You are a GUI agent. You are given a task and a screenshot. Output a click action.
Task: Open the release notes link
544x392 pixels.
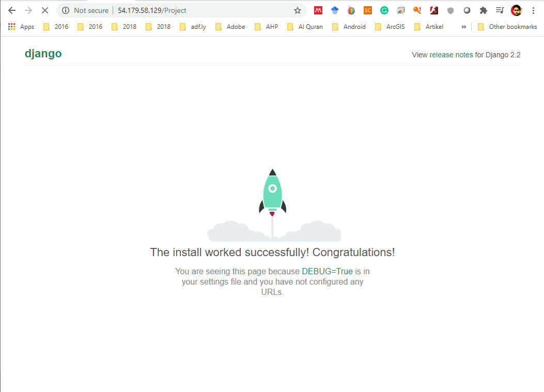point(451,55)
